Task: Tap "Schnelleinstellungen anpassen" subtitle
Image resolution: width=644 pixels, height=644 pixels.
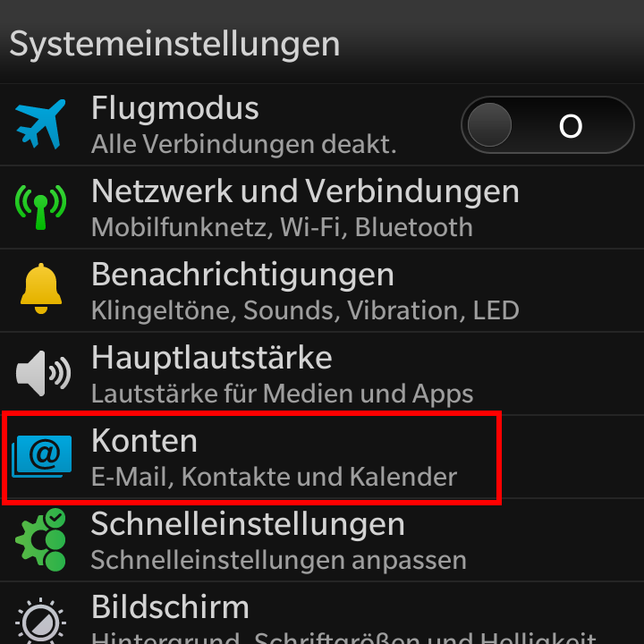Action: tap(279, 560)
